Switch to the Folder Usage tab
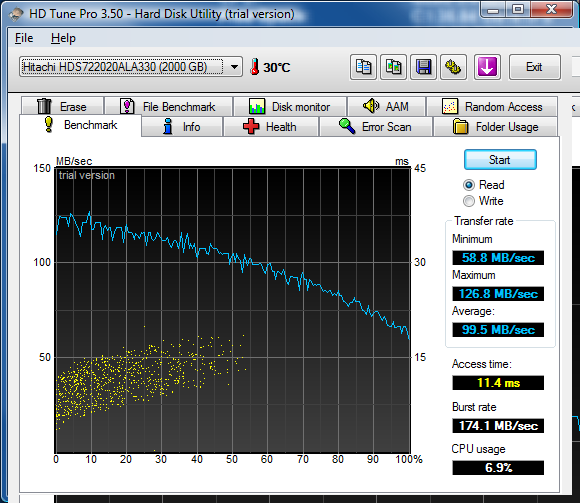 pos(496,127)
